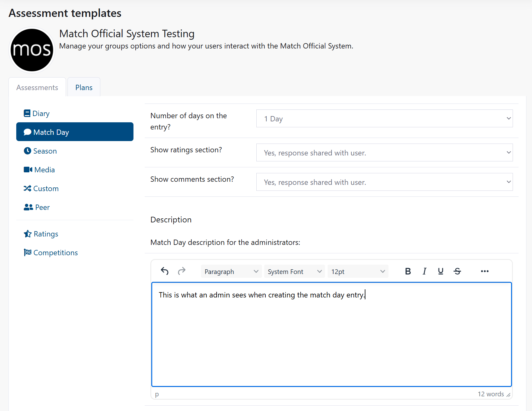Click the redo arrow in the editor toolbar
Image resolution: width=532 pixels, height=411 pixels.
(x=182, y=271)
